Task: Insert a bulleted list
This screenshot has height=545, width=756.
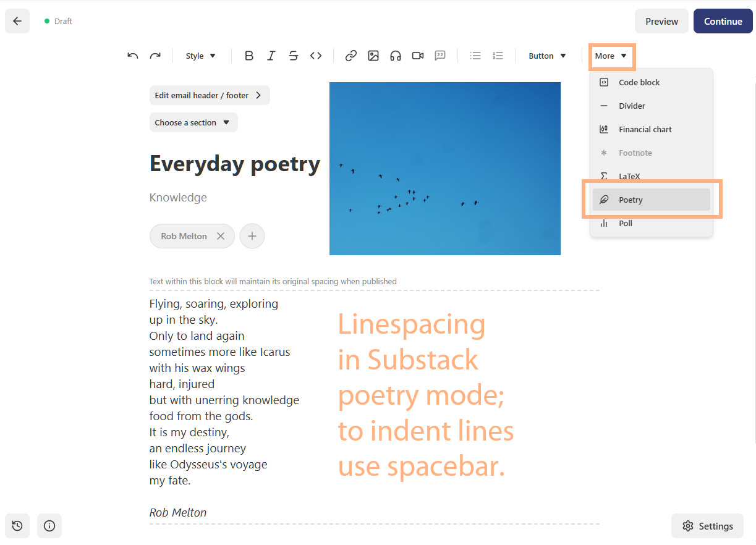Action: pos(475,56)
